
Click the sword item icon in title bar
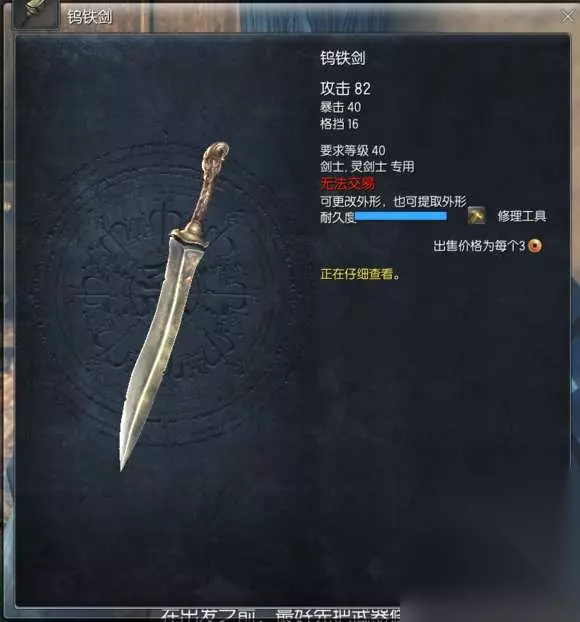click(x=36, y=14)
